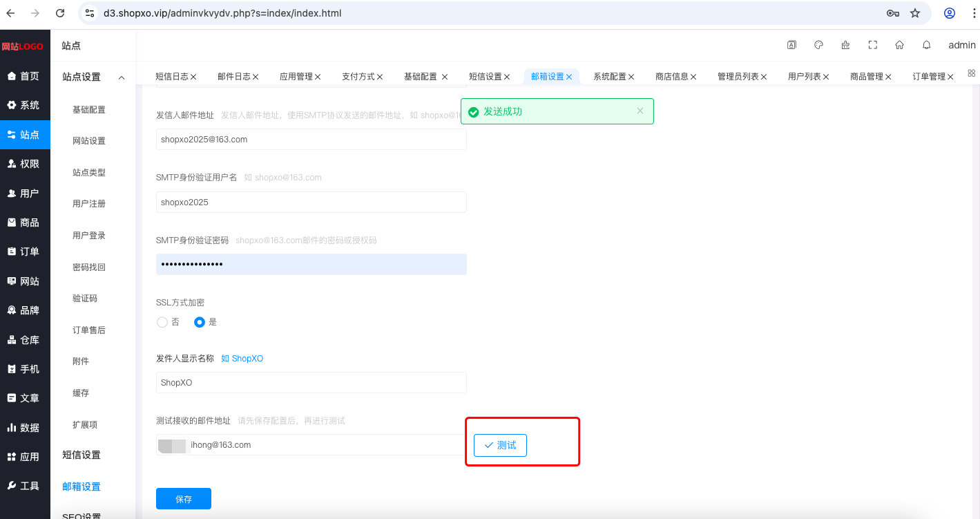Switch to the 支付方式 tab
This screenshot has width=980, height=519.
pyautogui.click(x=358, y=77)
